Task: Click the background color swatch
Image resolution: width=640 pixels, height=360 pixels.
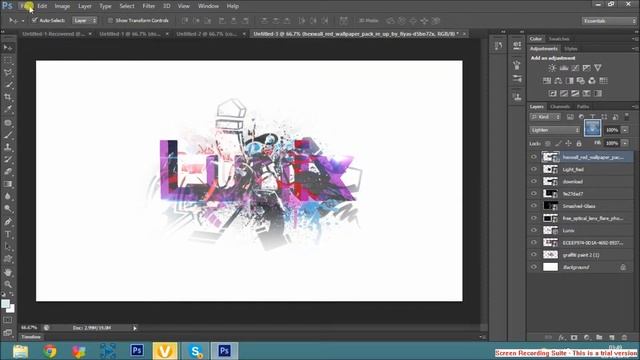Action: coord(11,309)
